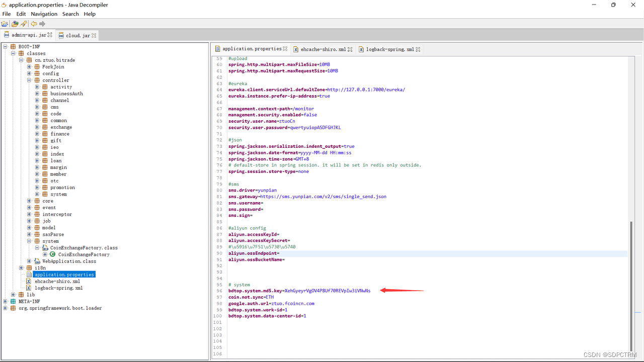Collapse the BOOT-INF tree node
Image resolution: width=644 pixels, height=362 pixels.
coord(6,47)
